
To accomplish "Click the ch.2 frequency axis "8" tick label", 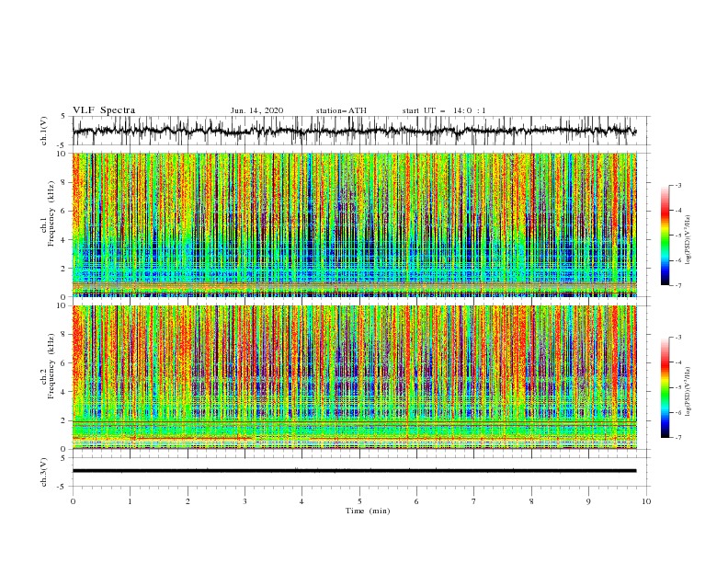I will tap(64, 335).
